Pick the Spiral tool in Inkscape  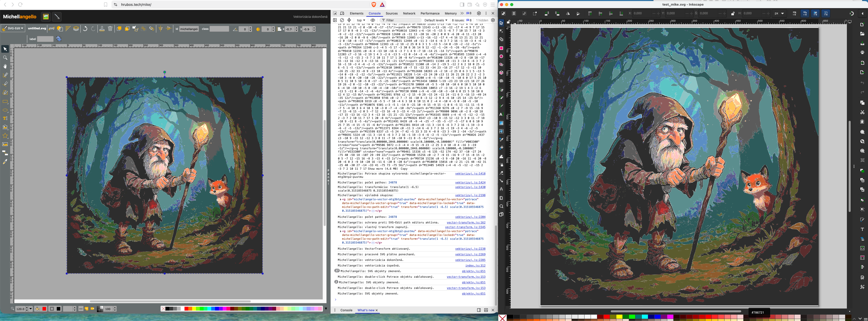(501, 81)
